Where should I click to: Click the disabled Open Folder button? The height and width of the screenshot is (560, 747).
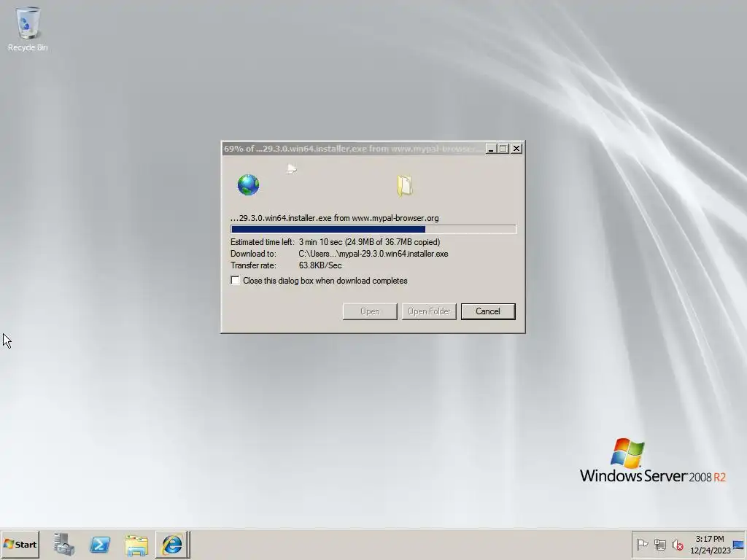pyautogui.click(x=429, y=311)
